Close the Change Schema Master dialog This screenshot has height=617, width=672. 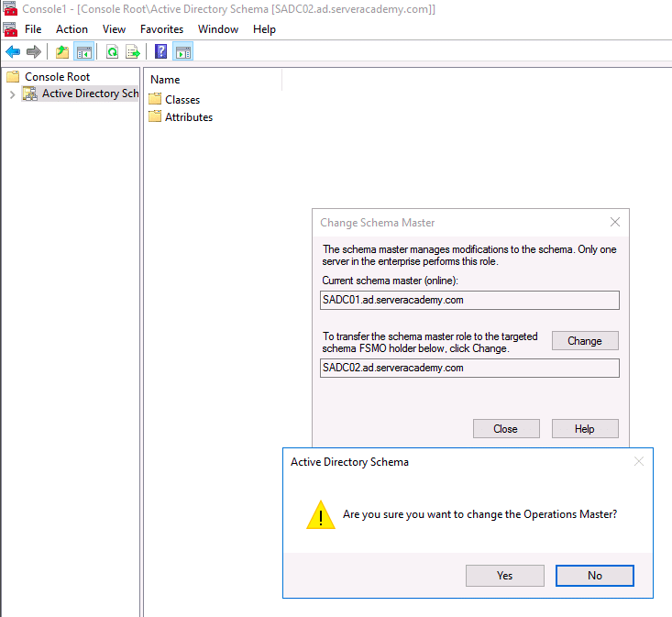tap(615, 222)
